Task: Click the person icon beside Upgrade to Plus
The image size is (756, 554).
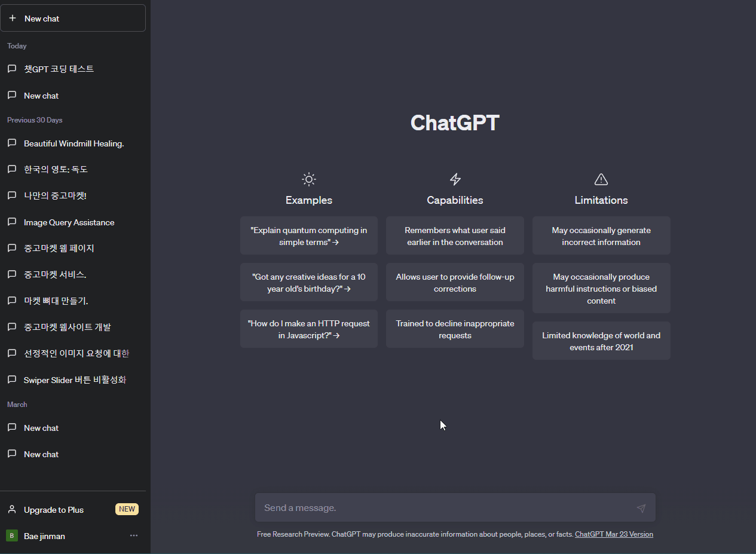Action: 11,510
